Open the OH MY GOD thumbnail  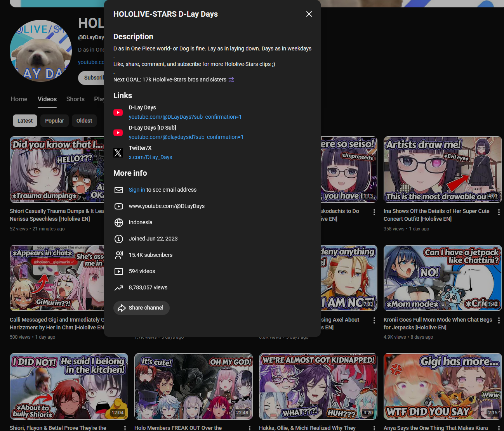coord(193,386)
